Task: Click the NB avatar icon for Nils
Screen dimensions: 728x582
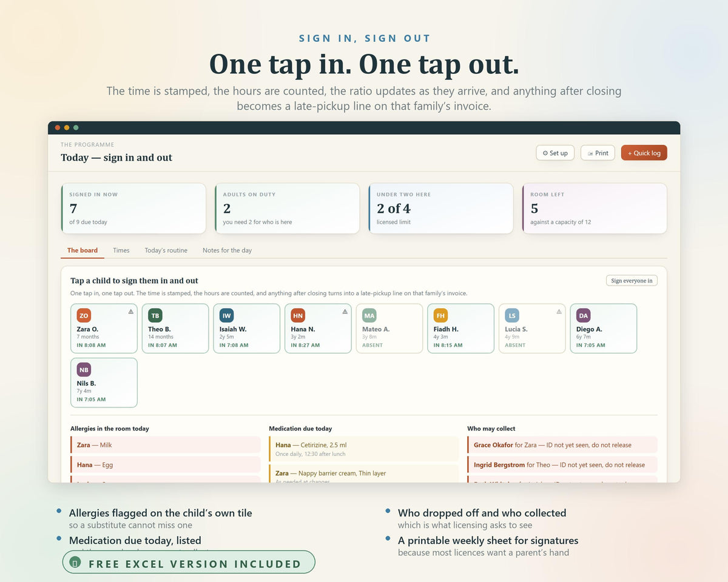Action: [84, 370]
